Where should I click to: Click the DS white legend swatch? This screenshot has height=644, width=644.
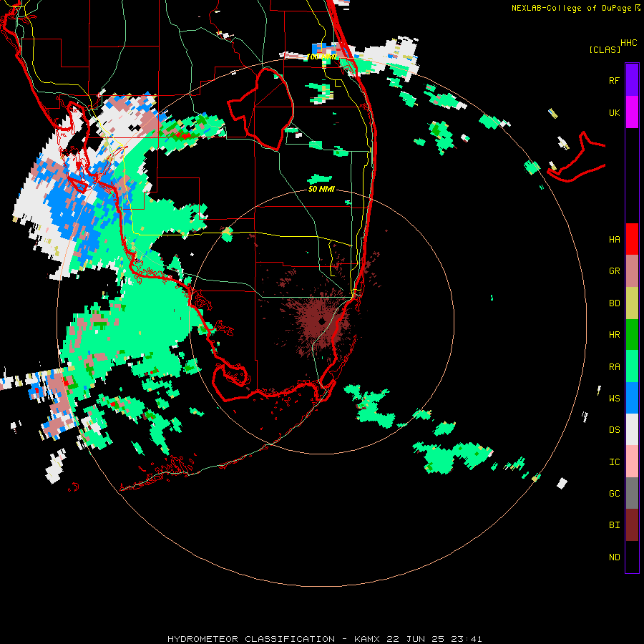632,429
